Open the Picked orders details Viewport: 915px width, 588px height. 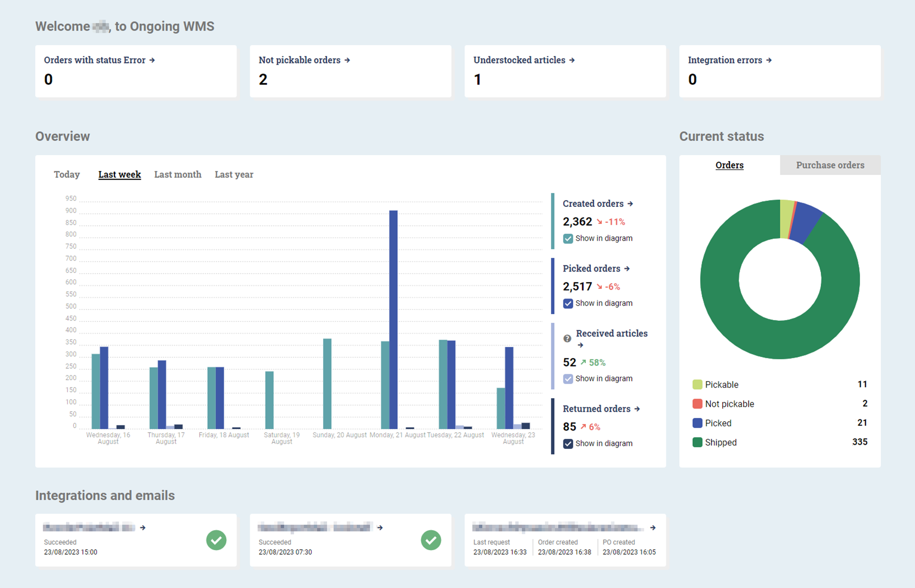(x=627, y=268)
